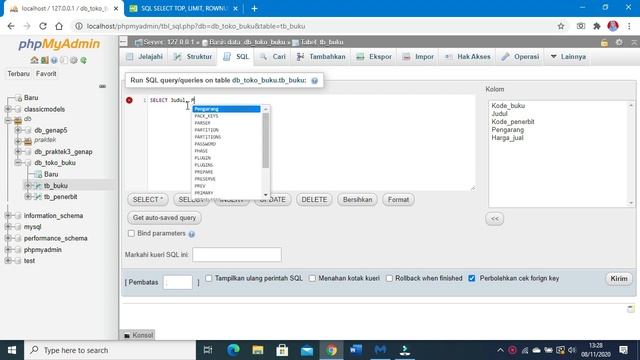This screenshot has height=360, width=640.
Task: Click the help icon beside Bind parameters
Action: click(191, 234)
